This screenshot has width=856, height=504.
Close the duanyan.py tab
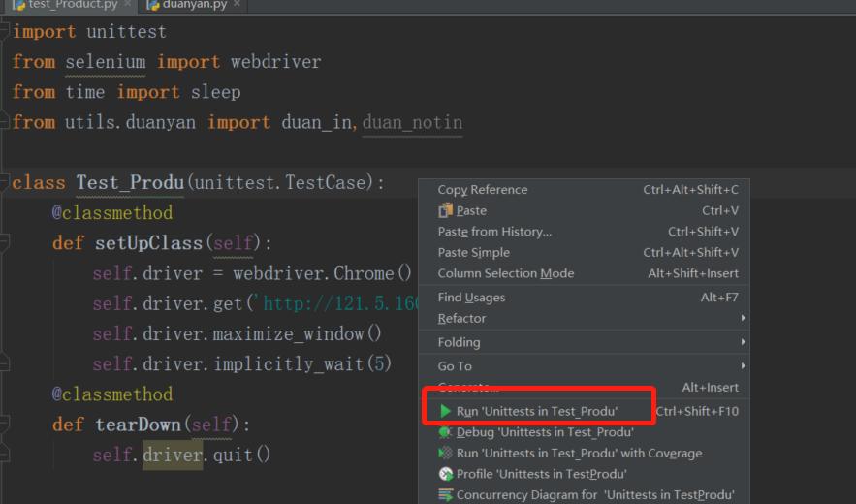pos(237,4)
